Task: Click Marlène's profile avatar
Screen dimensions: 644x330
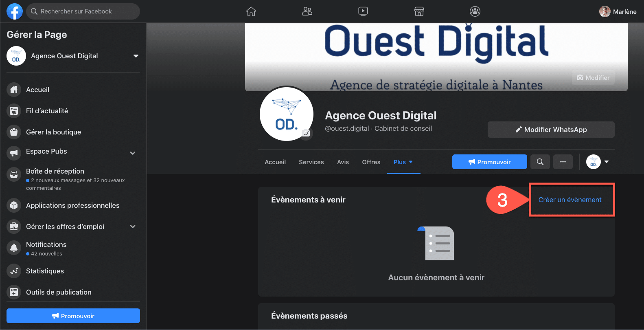Action: pyautogui.click(x=605, y=11)
